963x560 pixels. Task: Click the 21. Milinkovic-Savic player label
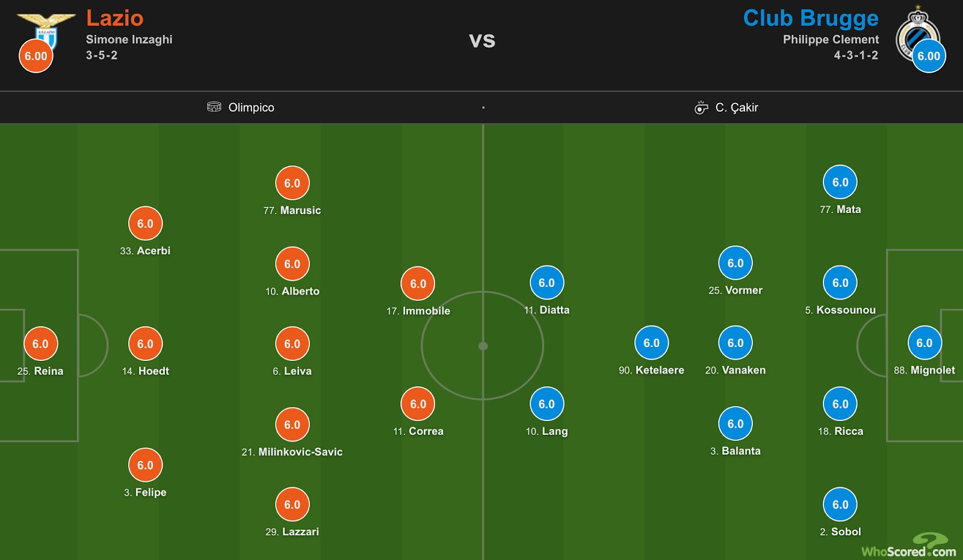[x=292, y=452]
